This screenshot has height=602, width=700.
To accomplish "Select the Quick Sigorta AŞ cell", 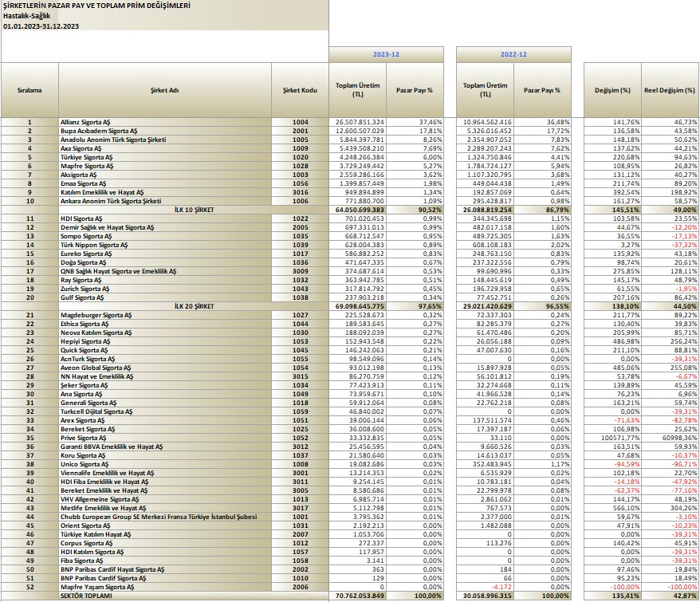I will [x=165, y=350].
